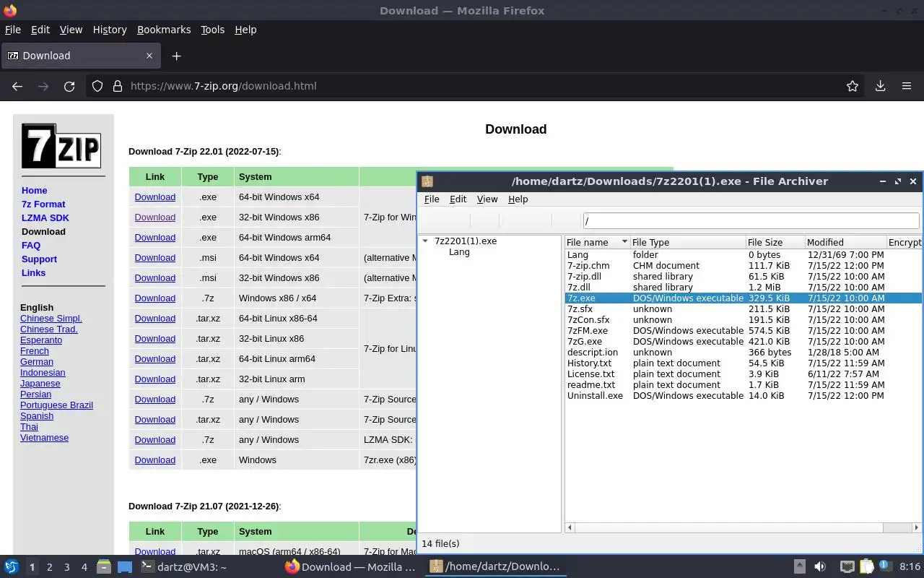Click archive list horizontal scrollbar right arrow

coord(918,527)
